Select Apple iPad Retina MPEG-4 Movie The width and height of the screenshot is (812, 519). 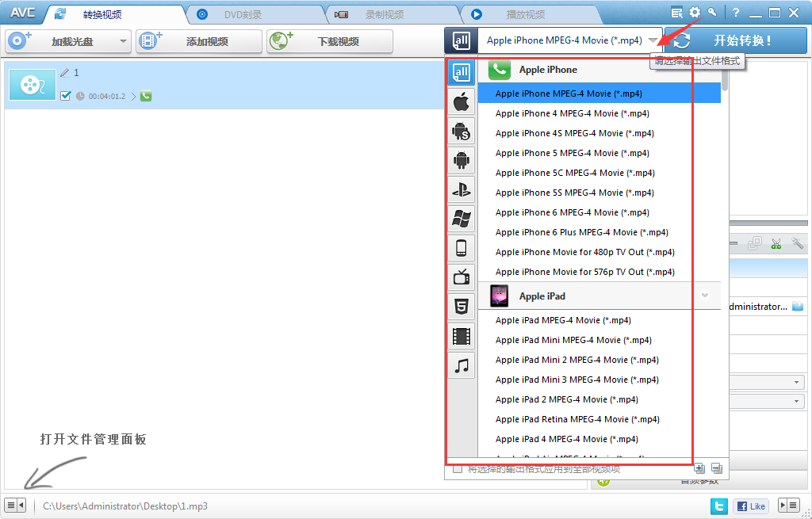(x=599, y=419)
